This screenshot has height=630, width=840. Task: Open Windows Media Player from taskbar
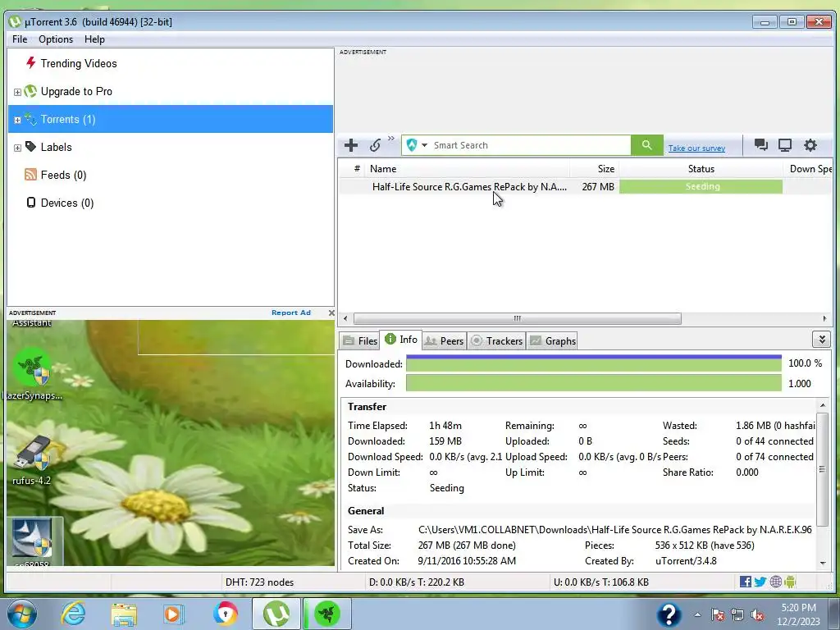tap(172, 614)
